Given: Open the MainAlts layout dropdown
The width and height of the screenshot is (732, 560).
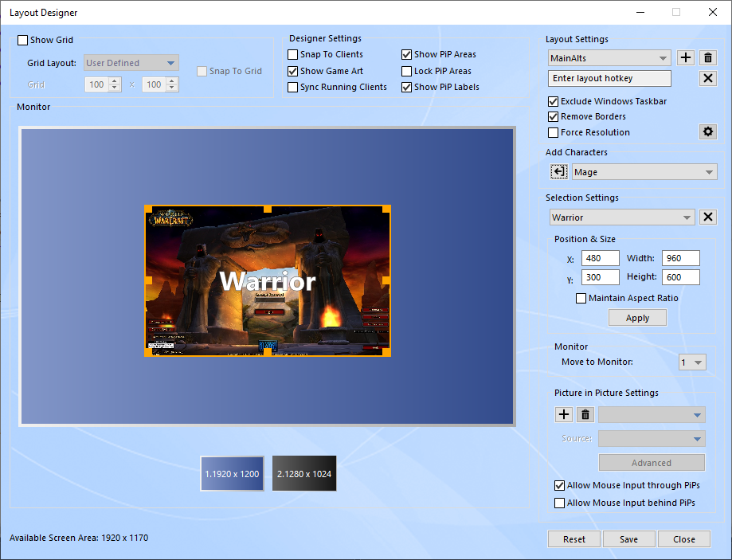Looking at the screenshot, I should click(610, 58).
